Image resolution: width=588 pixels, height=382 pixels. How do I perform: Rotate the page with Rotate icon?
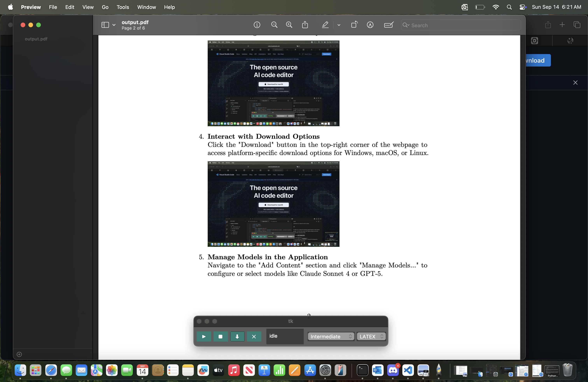click(354, 25)
